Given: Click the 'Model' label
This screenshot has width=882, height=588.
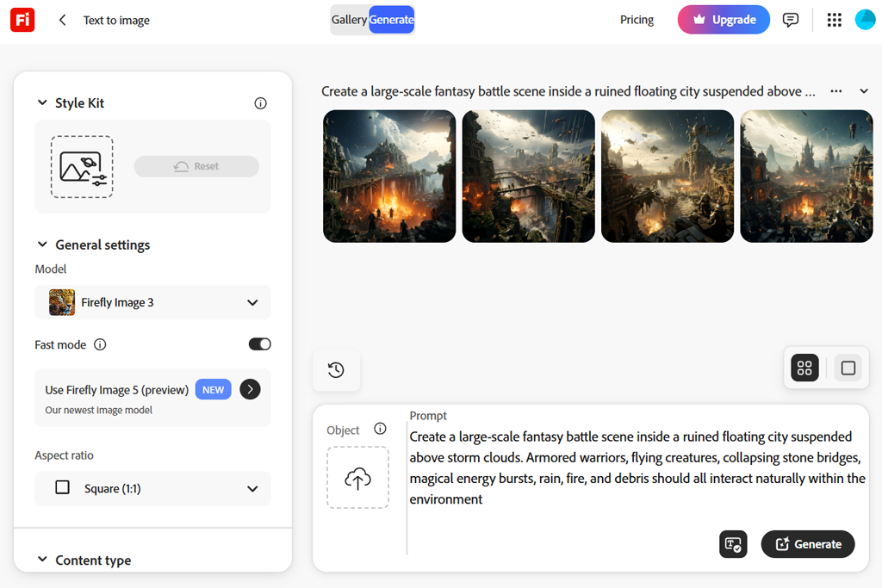Looking at the screenshot, I should tap(51, 269).
